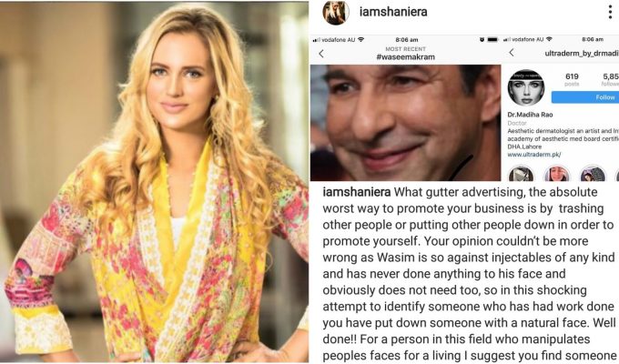Click the bold iamshaniera name in caption
This screenshot has height=364, width=619.
(357, 192)
